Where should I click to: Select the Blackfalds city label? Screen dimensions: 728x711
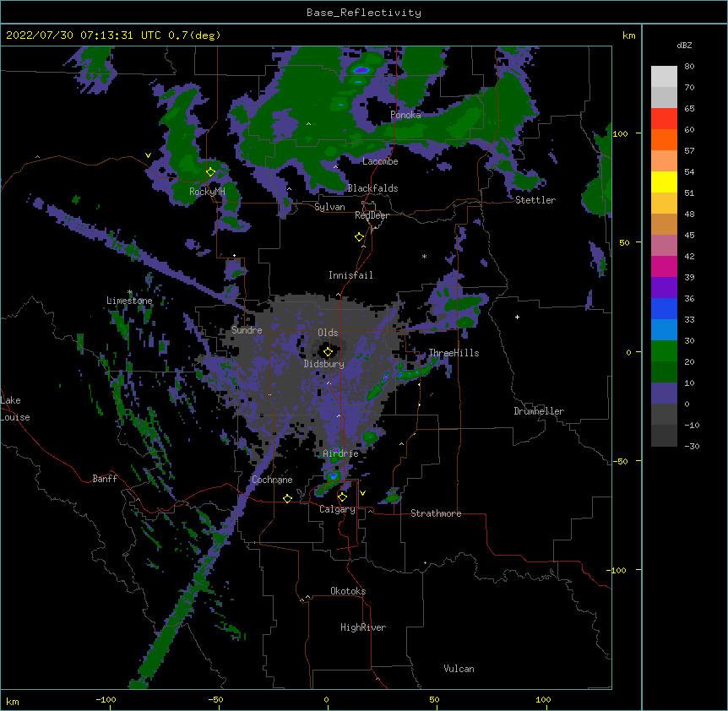[372, 188]
